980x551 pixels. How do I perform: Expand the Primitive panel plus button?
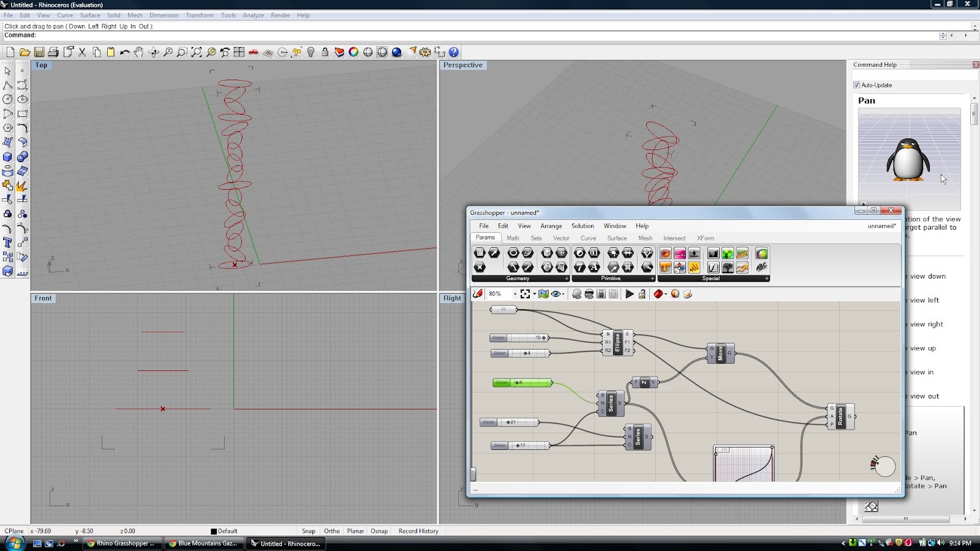(652, 279)
